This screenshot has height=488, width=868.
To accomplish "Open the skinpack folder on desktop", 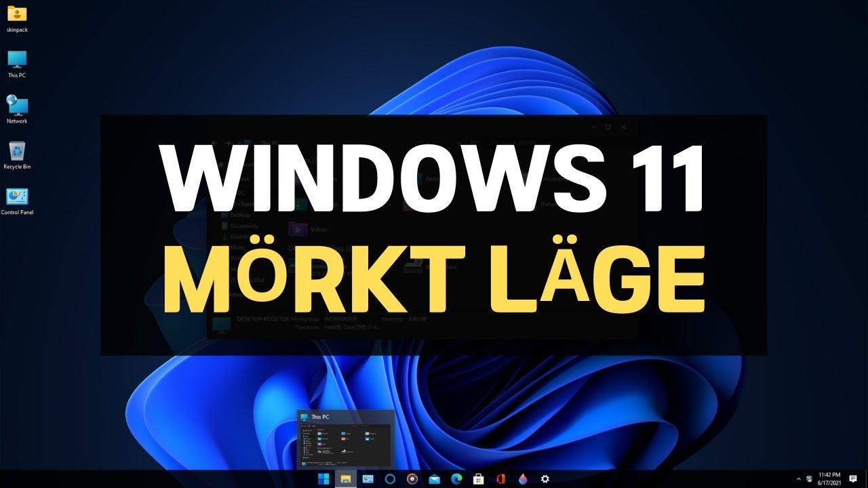I will coord(17,19).
